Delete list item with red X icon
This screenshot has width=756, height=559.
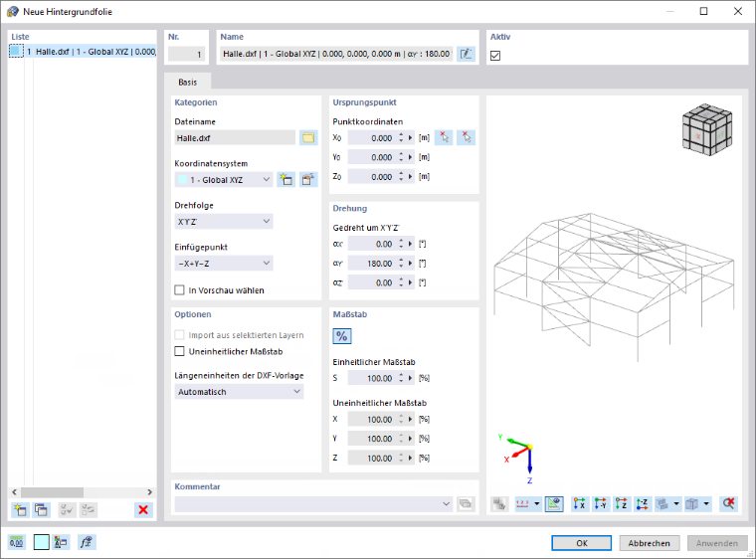pyautogui.click(x=143, y=510)
